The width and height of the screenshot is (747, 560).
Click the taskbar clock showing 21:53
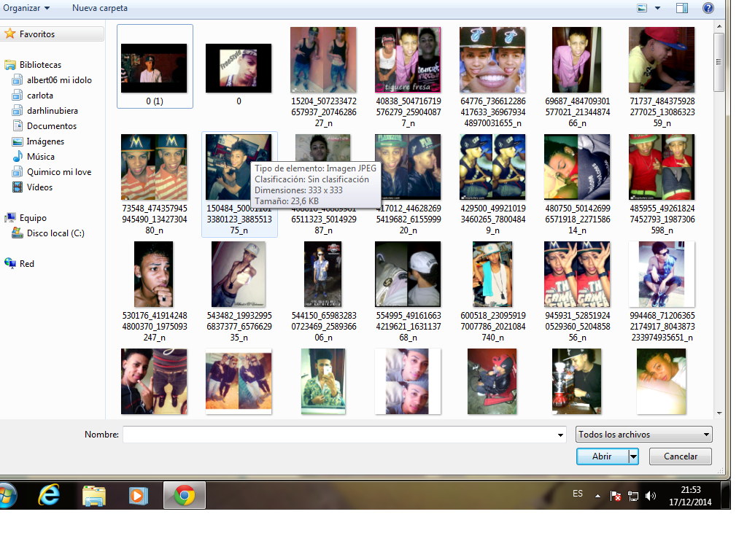click(690, 496)
